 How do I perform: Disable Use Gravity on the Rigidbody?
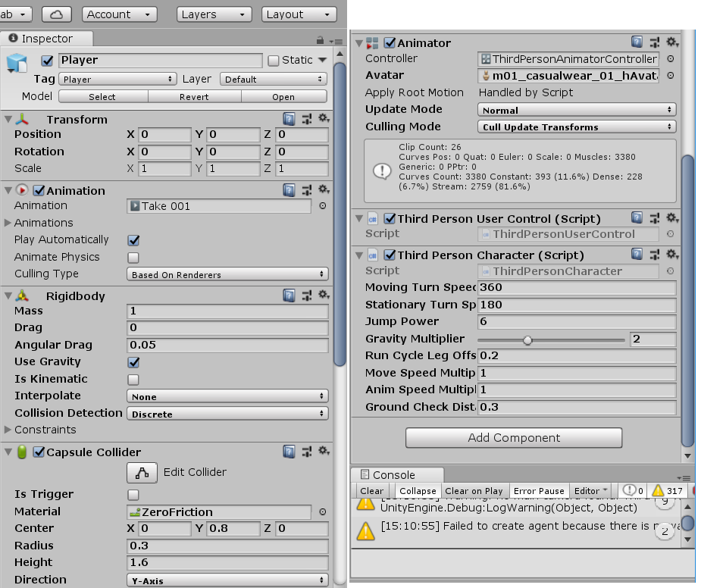(133, 361)
